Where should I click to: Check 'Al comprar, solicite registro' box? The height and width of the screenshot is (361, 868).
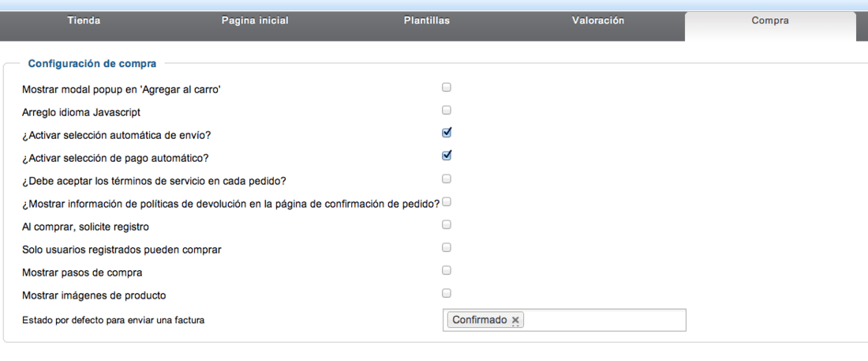(447, 224)
